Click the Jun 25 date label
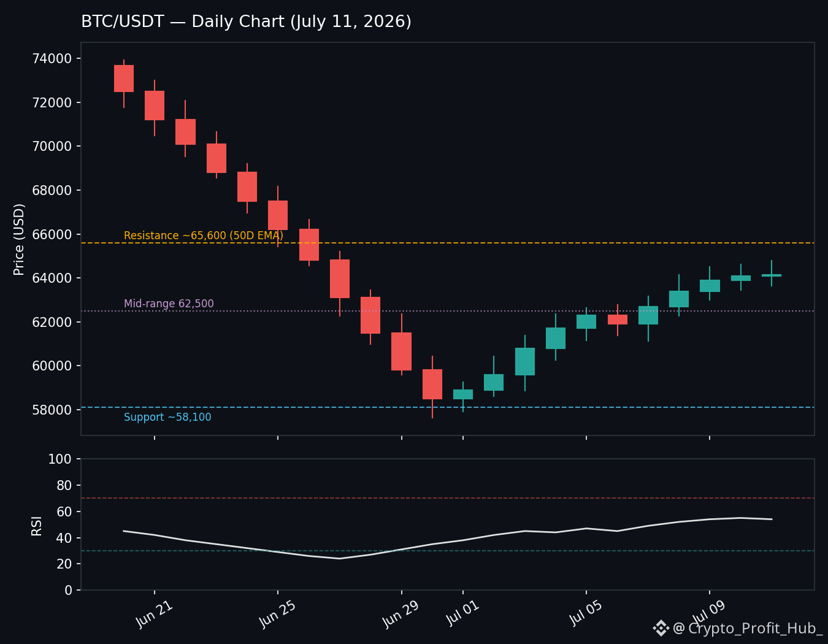 point(278,614)
